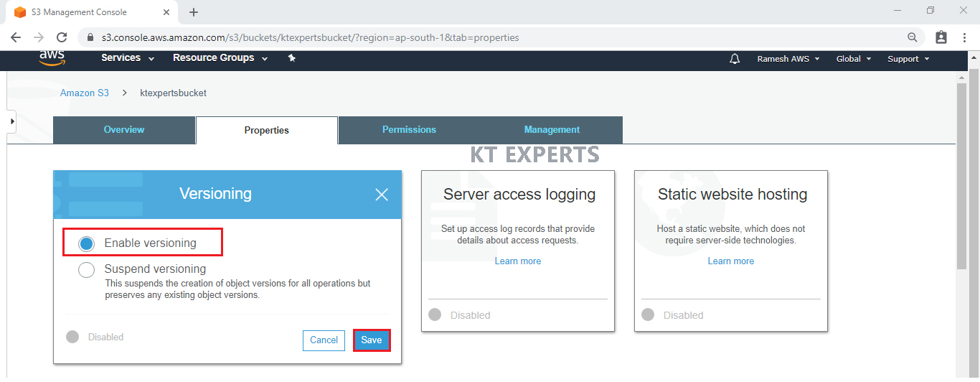Click the browser reload icon
Screen dimensions: 980x382
(x=62, y=37)
